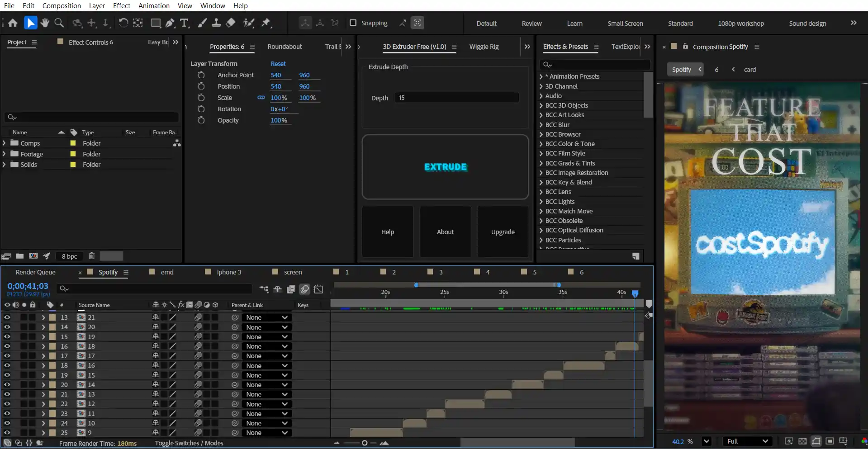Viewport: 868px width, 449px height.
Task: Click the timeline zoom slider handle
Action: [365, 443]
